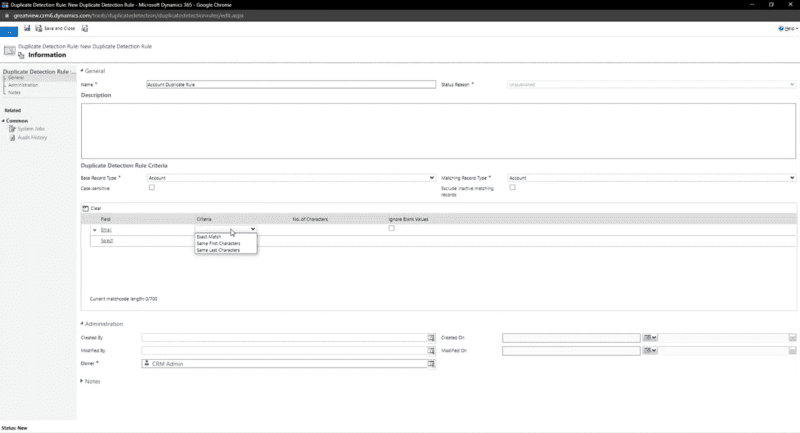Collapse the Common group in Related
This screenshot has width=800, height=433.
click(3, 121)
